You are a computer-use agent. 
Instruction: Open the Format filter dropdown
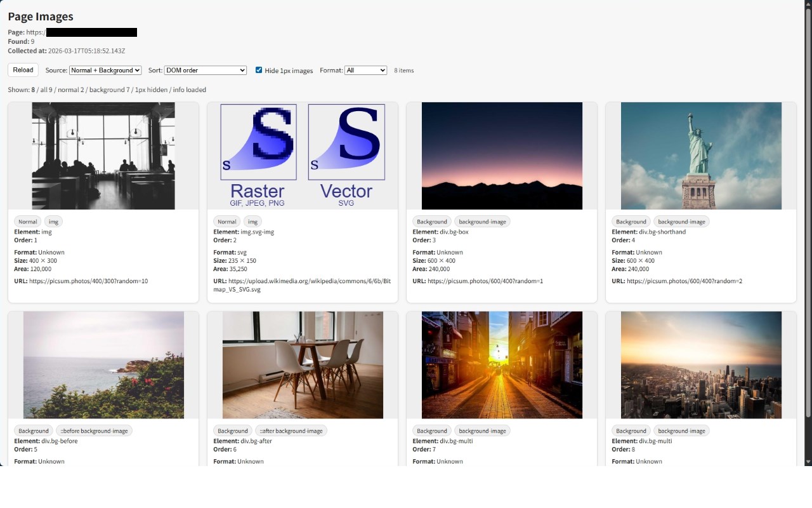click(x=365, y=70)
